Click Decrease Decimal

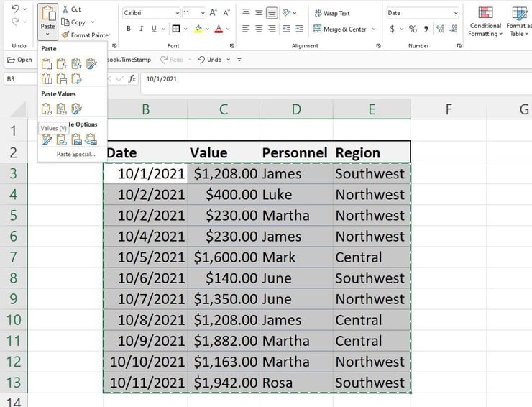click(x=454, y=29)
